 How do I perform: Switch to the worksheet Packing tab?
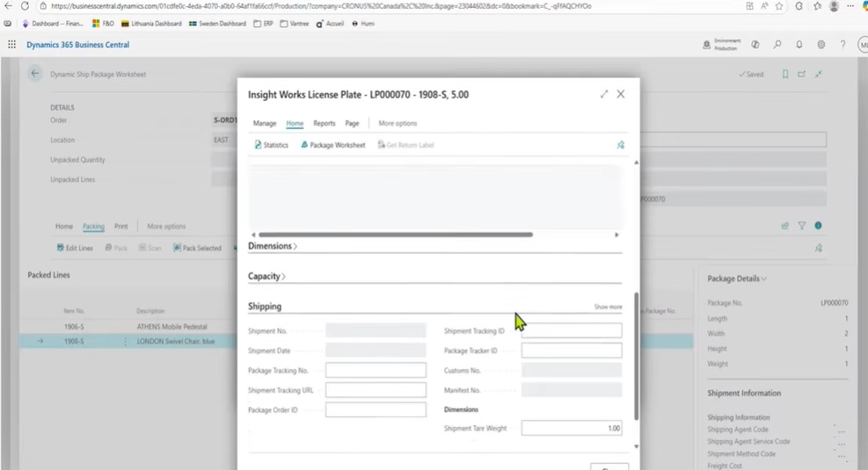93,226
